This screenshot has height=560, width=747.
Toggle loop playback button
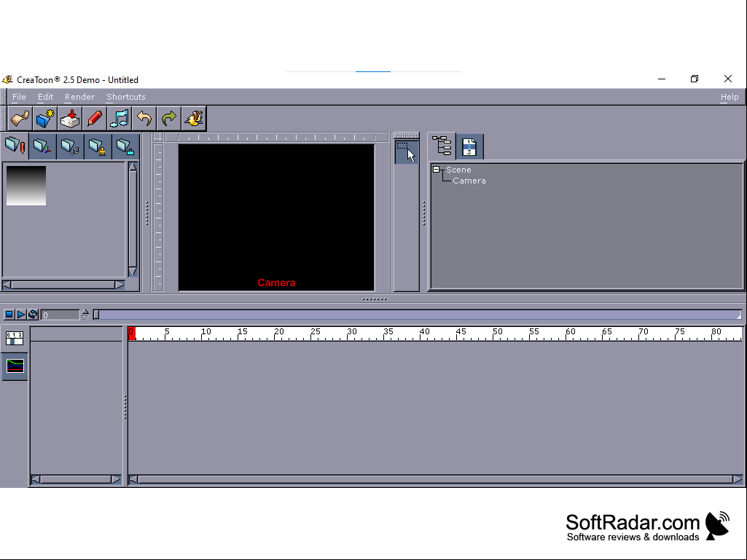(33, 315)
